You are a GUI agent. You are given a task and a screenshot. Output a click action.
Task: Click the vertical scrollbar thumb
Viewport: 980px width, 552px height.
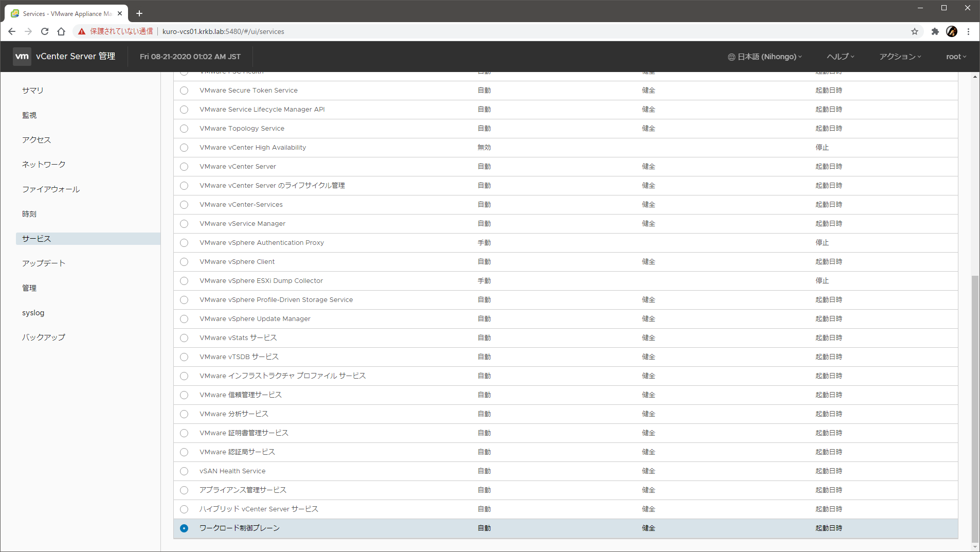(975, 409)
